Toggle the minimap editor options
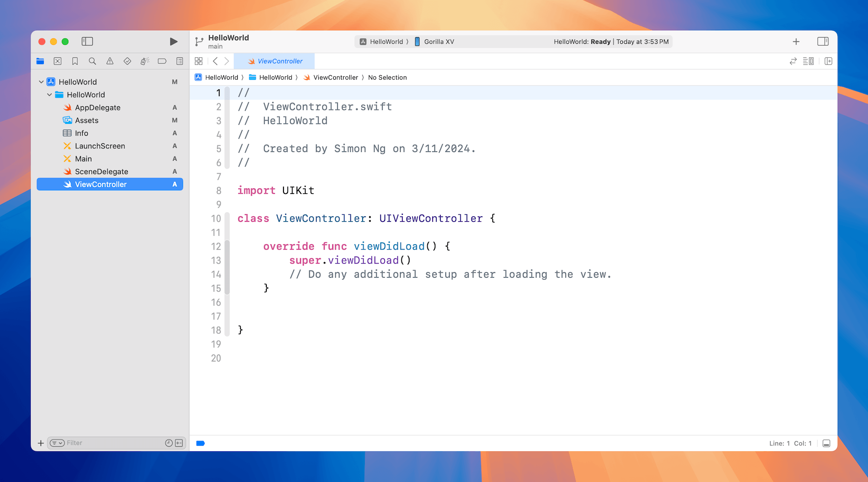Viewport: 868px width, 482px height. 809,61
